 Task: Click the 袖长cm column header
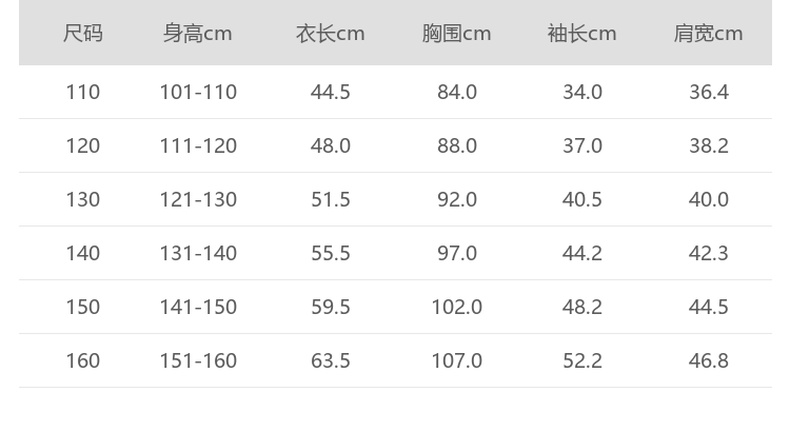pyautogui.click(x=582, y=34)
